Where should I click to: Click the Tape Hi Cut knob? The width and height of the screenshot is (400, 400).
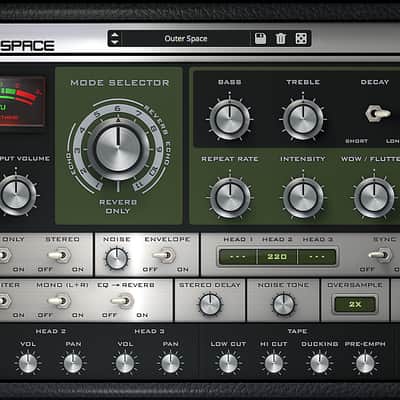coord(274,363)
